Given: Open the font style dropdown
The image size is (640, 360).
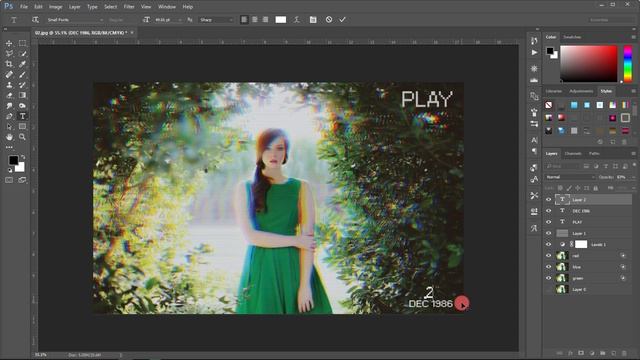Looking at the screenshot, I should (x=122, y=20).
